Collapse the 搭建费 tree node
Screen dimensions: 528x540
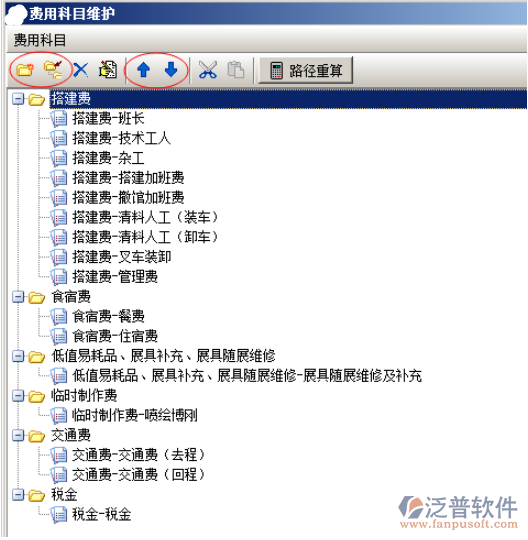point(18,99)
